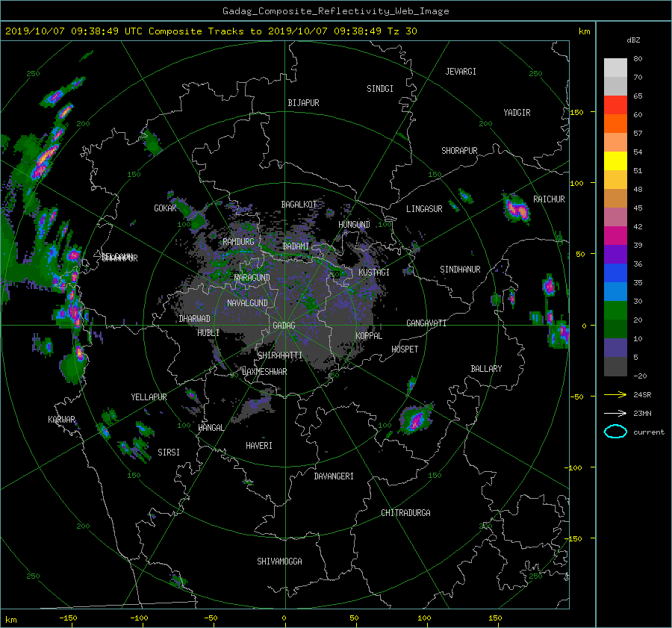Click the RAMDURG city label
Viewport: 672px width, 628px height.
point(238,242)
